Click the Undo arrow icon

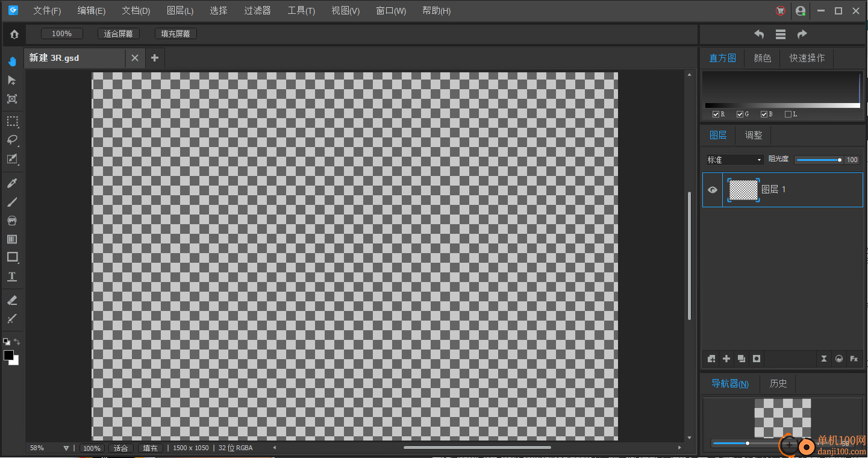pos(759,34)
